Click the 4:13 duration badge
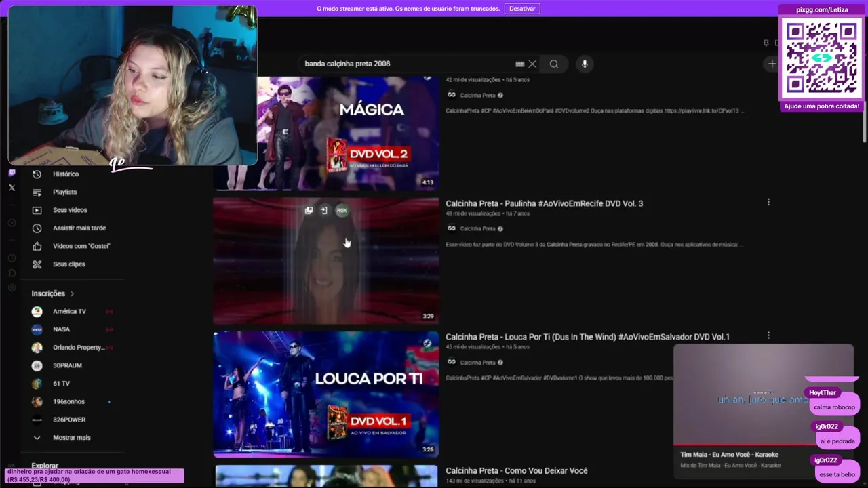Screen dimensions: 868x488 click(428, 182)
